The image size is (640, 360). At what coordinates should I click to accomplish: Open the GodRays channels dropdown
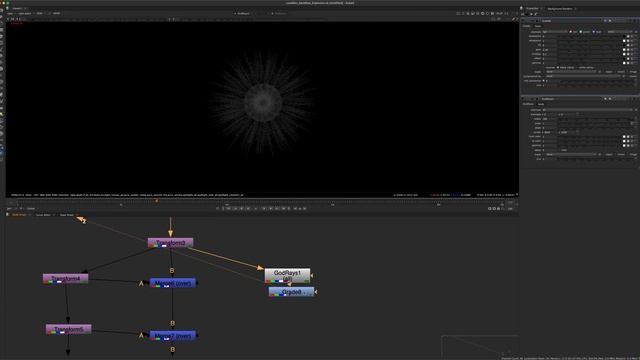coord(588,110)
